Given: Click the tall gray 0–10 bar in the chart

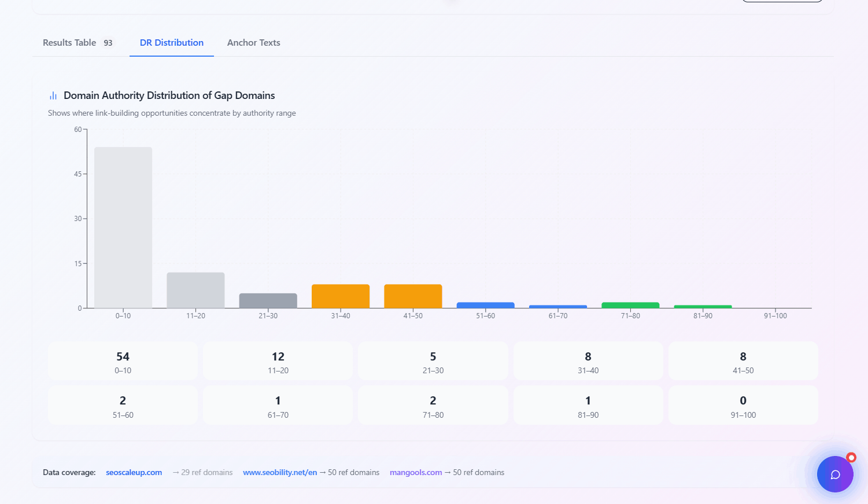Looking at the screenshot, I should (123, 226).
